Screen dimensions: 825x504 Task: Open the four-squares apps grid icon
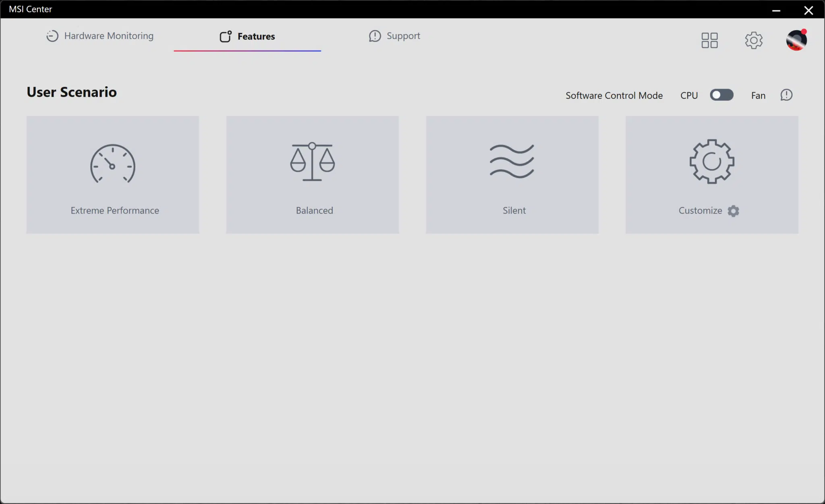point(709,40)
